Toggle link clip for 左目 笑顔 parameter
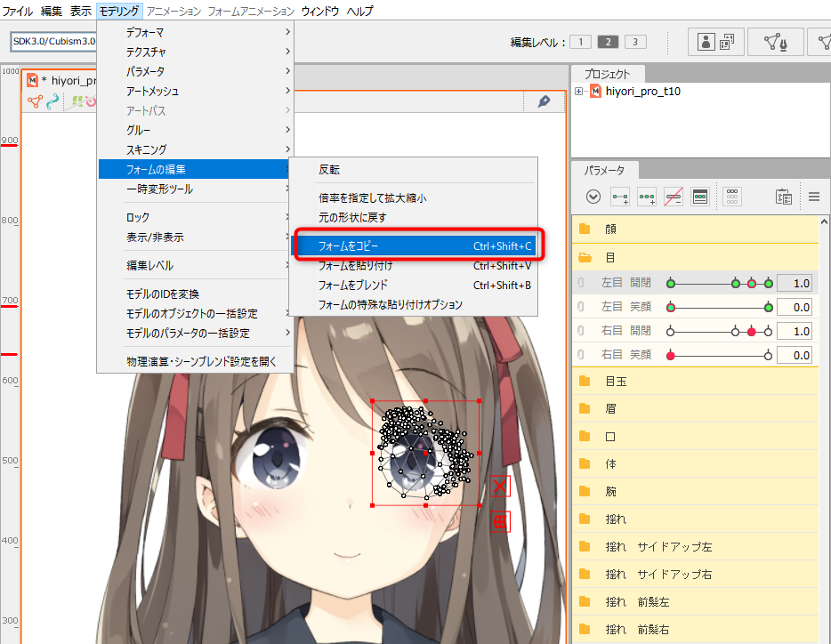 click(x=580, y=307)
